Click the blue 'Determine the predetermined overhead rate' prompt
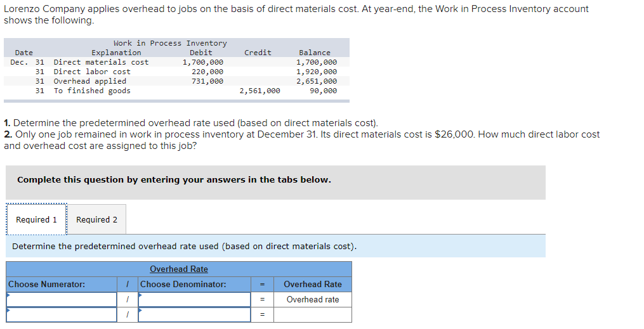The width and height of the screenshot is (644, 329). click(275, 246)
